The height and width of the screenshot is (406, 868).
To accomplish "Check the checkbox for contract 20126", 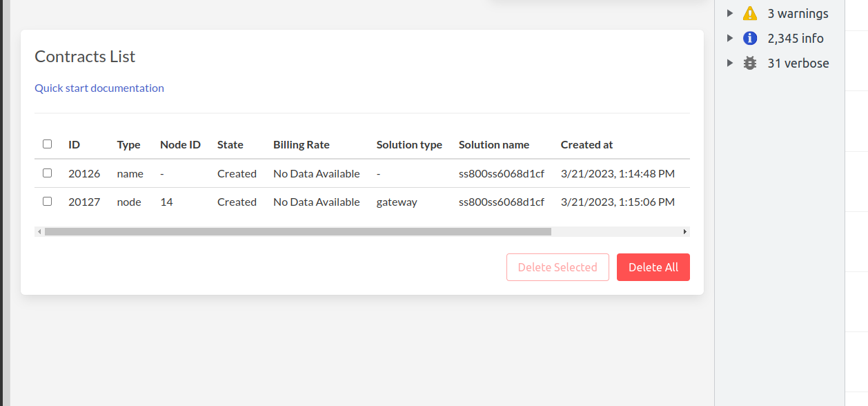I will pyautogui.click(x=47, y=173).
